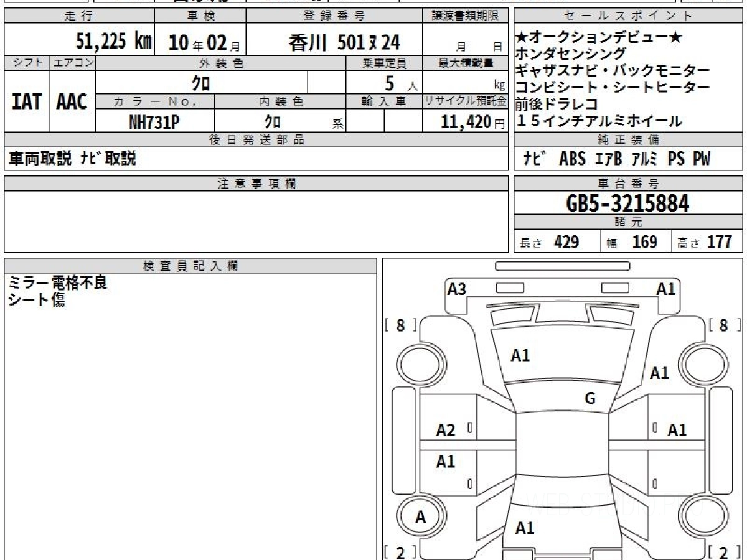Image resolution: width=747 pixels, height=560 pixels.
Task: Select the 乗車定員 header
Action: click(x=384, y=63)
